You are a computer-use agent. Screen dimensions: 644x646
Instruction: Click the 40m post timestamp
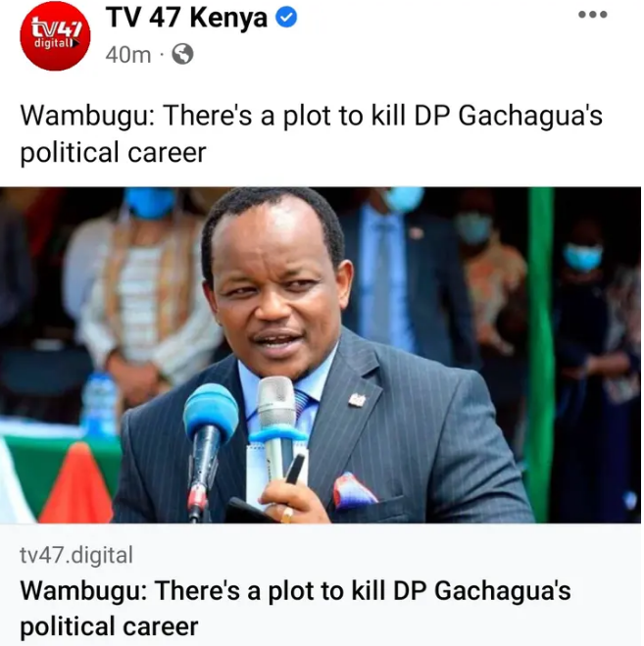click(x=127, y=54)
